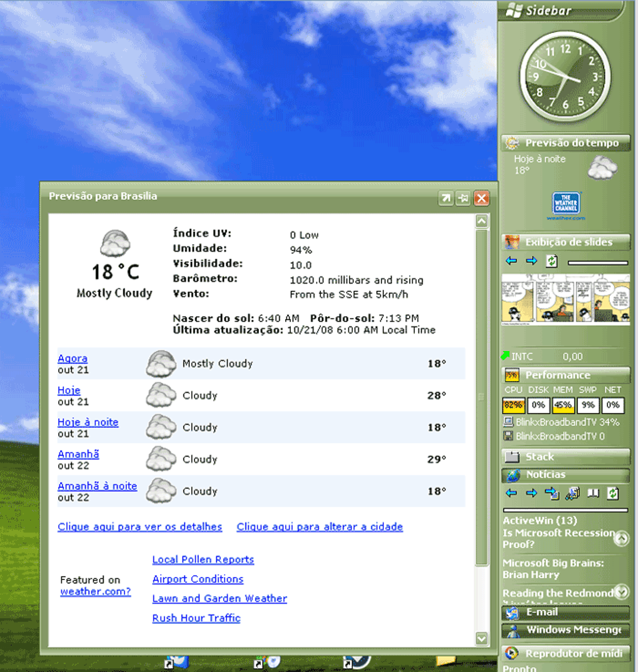Click the Performance gauge icon

coord(512,375)
